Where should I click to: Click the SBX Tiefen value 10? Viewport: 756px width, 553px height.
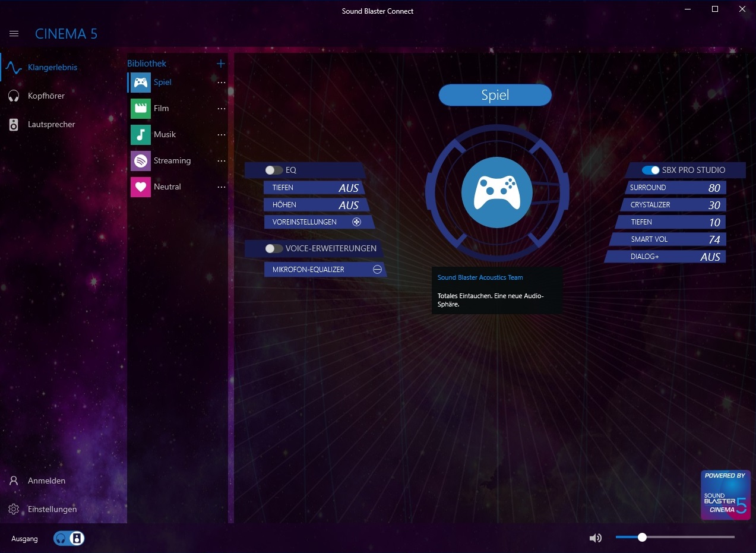click(x=714, y=222)
